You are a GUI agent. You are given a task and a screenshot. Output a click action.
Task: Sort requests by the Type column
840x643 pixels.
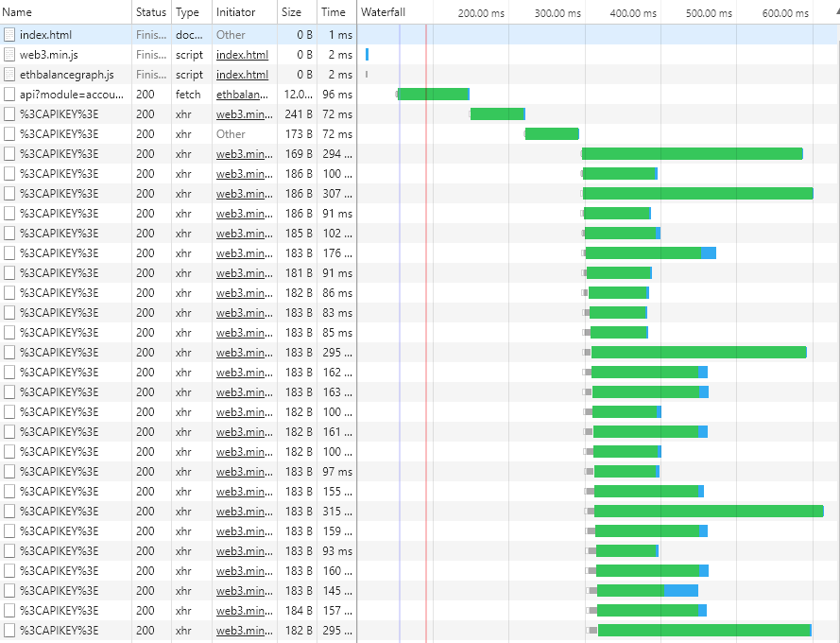coord(187,12)
